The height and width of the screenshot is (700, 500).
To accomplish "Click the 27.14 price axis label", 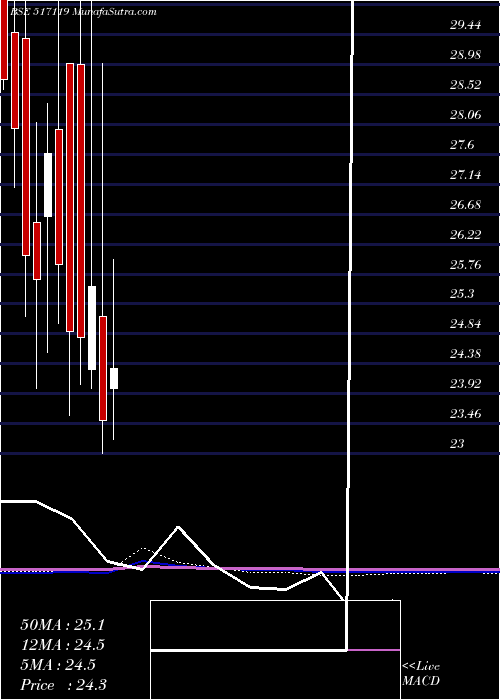I will (465, 175).
